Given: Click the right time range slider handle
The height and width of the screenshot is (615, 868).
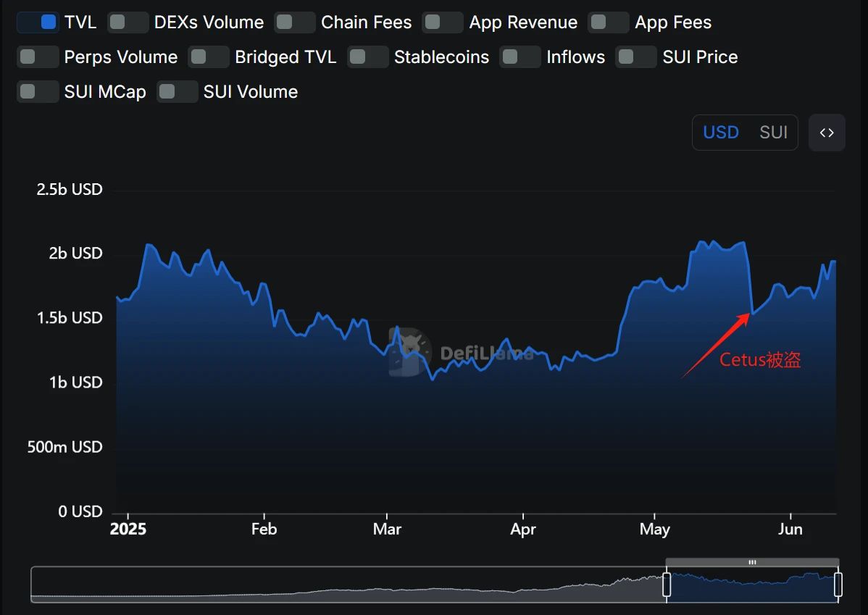Looking at the screenshot, I should click(x=838, y=585).
